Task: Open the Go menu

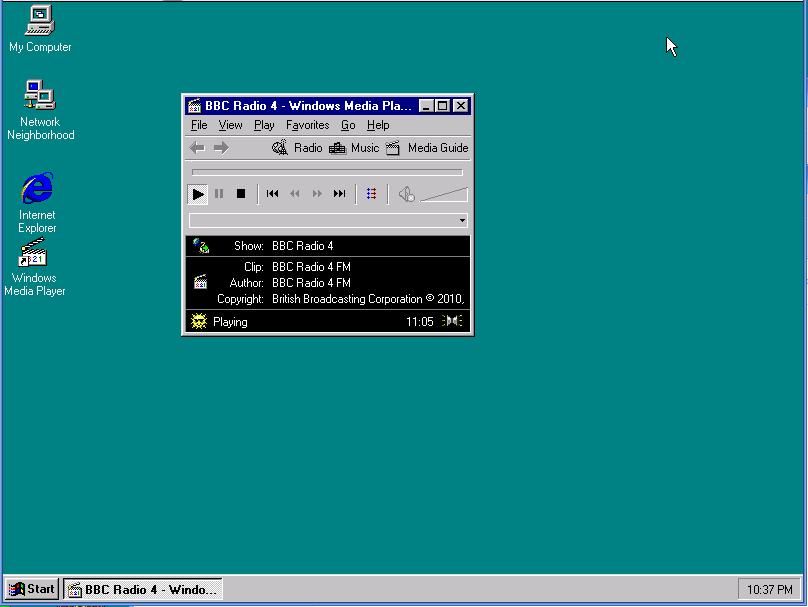Action: (348, 125)
